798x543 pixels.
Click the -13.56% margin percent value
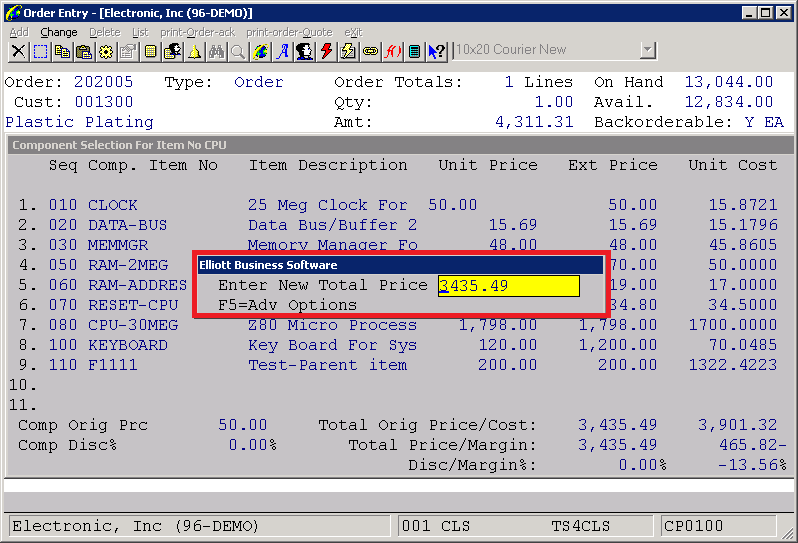752,465
